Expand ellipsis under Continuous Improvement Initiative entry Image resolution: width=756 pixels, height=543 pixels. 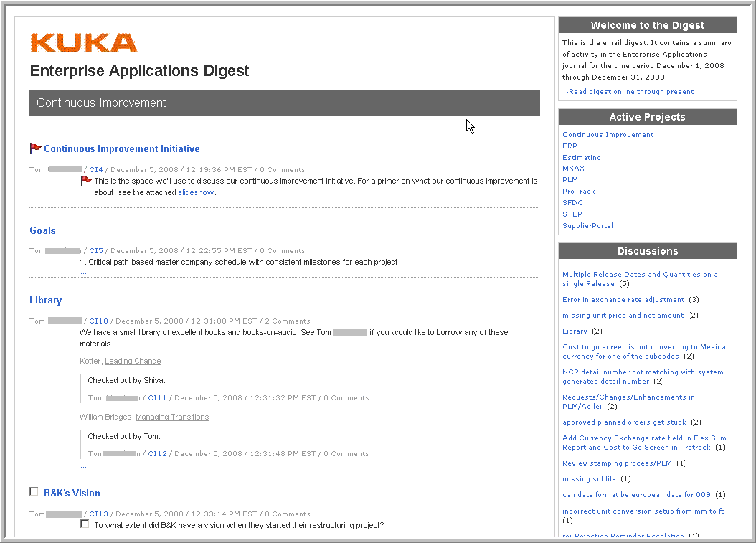tap(83, 203)
